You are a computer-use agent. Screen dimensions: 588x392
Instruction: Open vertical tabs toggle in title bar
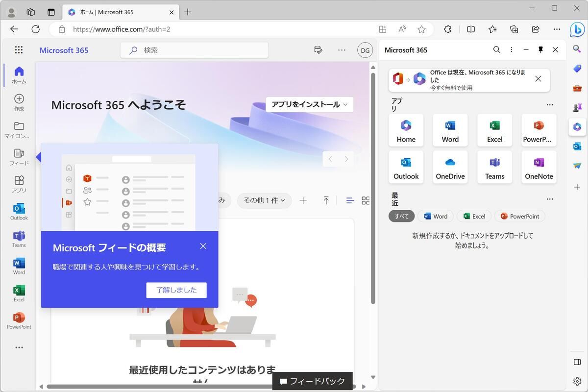click(x=51, y=12)
